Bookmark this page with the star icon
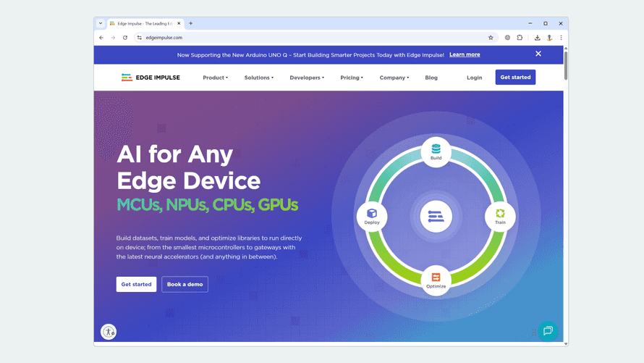The image size is (644, 363). (x=491, y=38)
